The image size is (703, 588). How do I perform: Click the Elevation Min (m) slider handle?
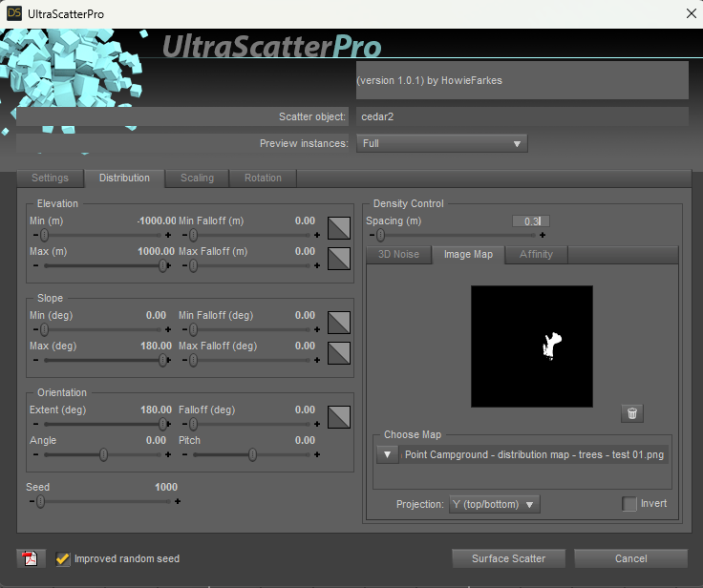point(44,235)
